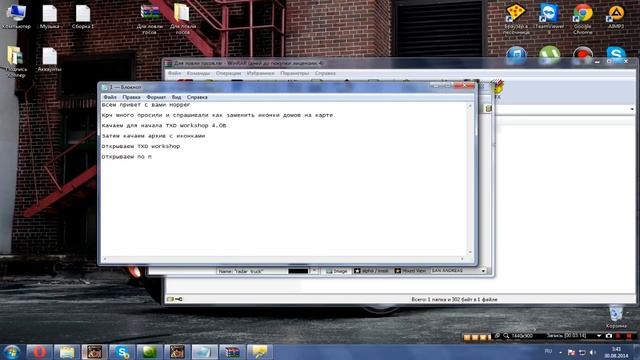This screenshot has width=640, height=360.
Task: Open the Подпись folder icon on desktop
Action: click(x=16, y=62)
